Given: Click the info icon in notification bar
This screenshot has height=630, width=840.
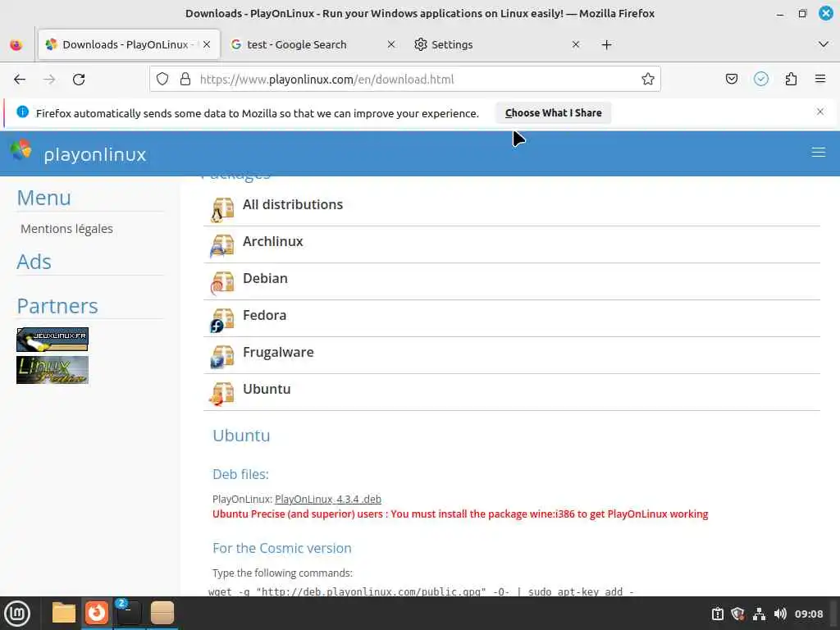Looking at the screenshot, I should point(22,112).
